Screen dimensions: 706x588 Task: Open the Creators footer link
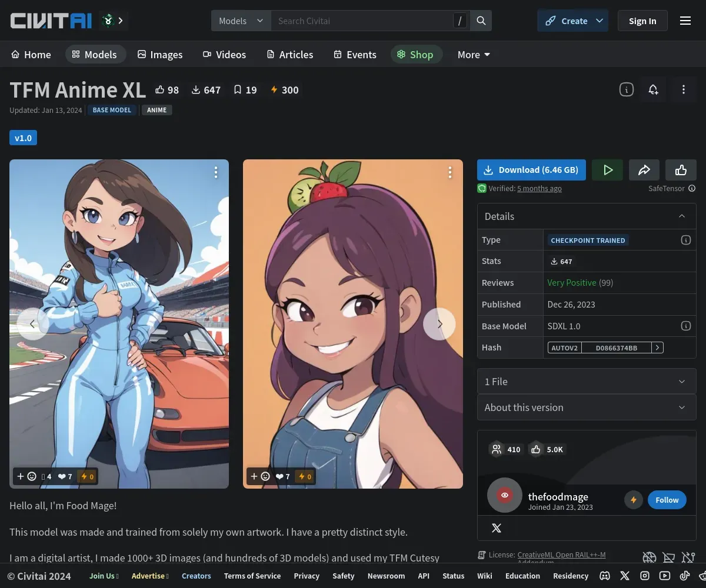197,576
